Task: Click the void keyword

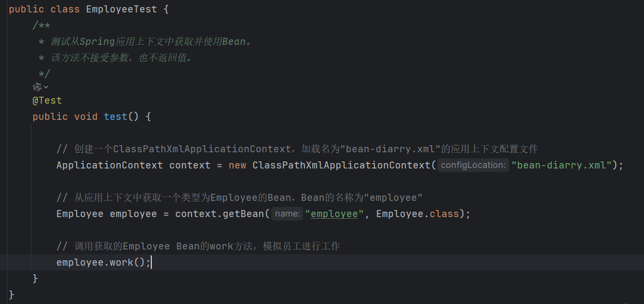Action: 86,117
